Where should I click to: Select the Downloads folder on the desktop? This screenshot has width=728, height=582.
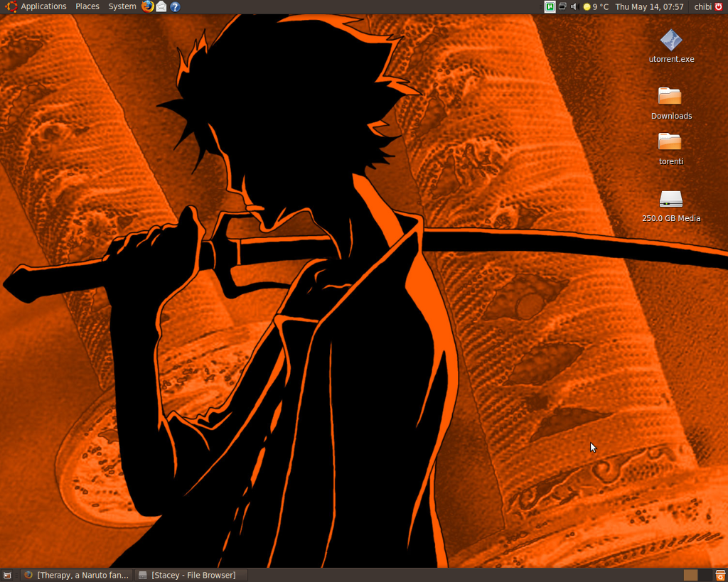tap(671, 103)
